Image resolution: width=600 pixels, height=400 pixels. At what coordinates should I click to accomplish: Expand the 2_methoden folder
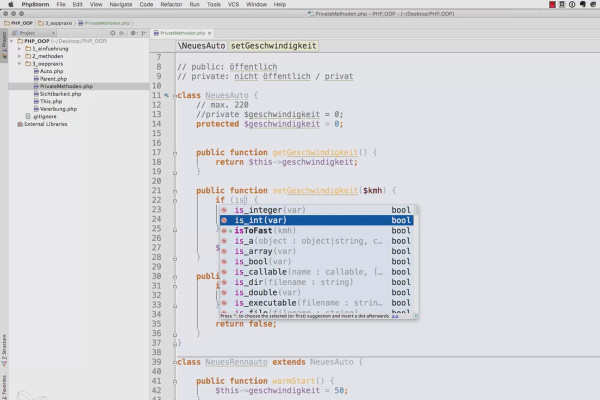[x=20, y=56]
